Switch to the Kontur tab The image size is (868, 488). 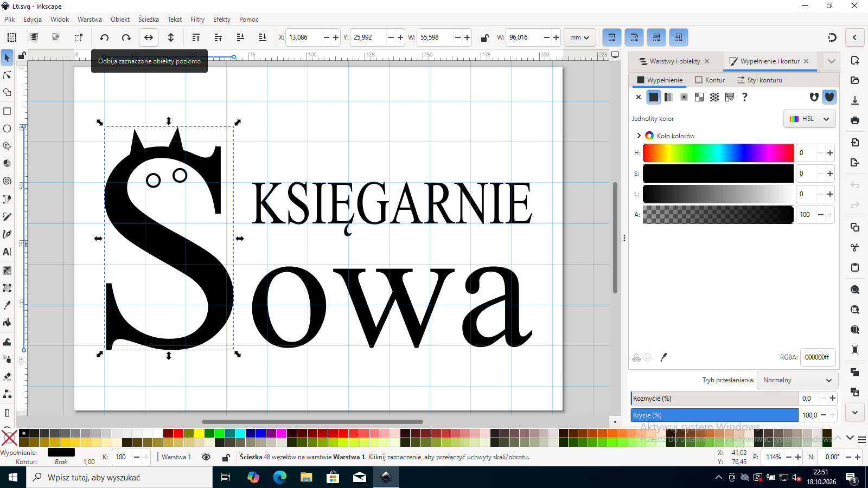coord(710,80)
